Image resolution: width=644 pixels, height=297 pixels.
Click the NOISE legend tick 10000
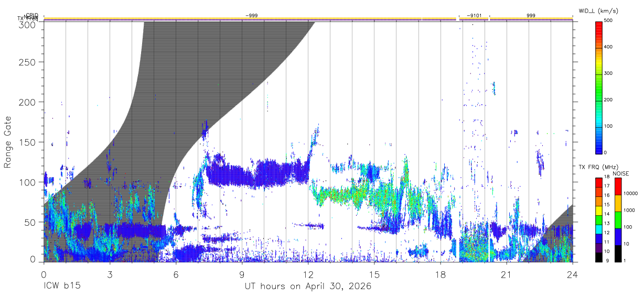pos(630,193)
